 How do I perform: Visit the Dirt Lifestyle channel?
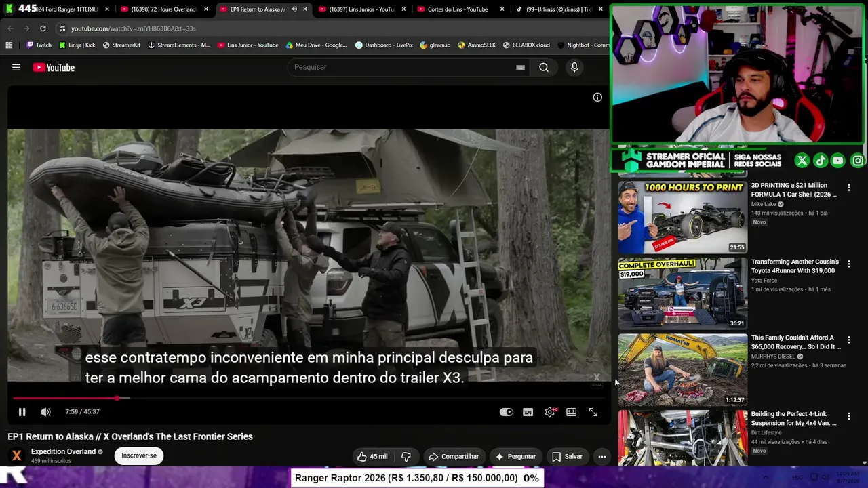pyautogui.click(x=766, y=432)
